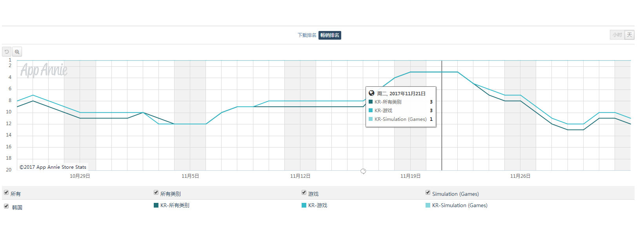644x248 pixels.
Task: Toggle the 游戏 category checkbox
Action: point(304,192)
